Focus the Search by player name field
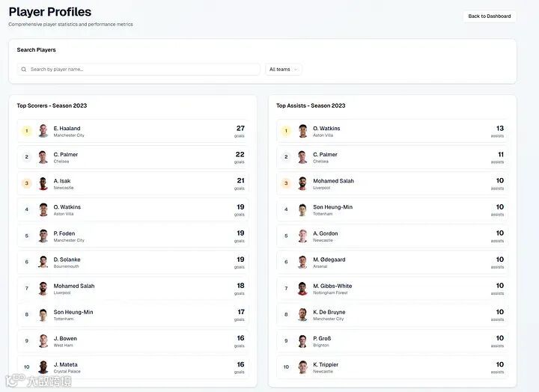Viewport: 539px width, 392px height. (142, 70)
